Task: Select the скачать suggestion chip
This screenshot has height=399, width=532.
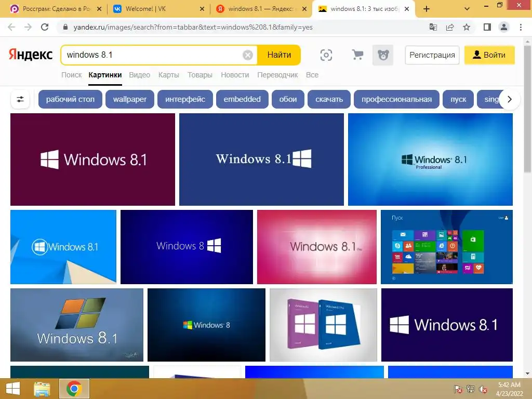Action: (x=329, y=99)
